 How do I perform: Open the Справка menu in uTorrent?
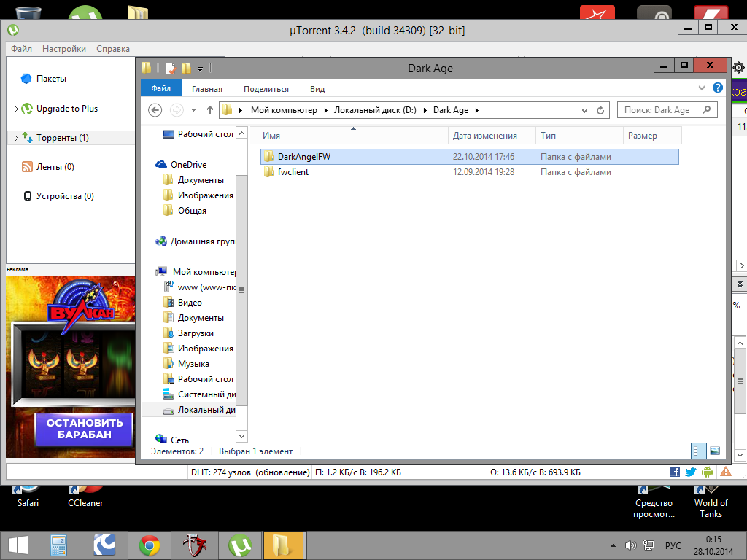pos(113,49)
